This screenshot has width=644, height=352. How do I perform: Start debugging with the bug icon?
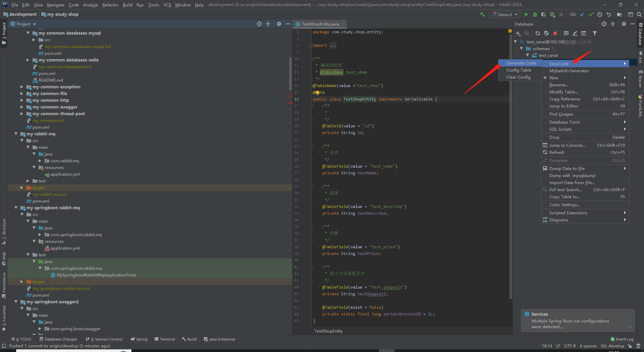[535, 14]
